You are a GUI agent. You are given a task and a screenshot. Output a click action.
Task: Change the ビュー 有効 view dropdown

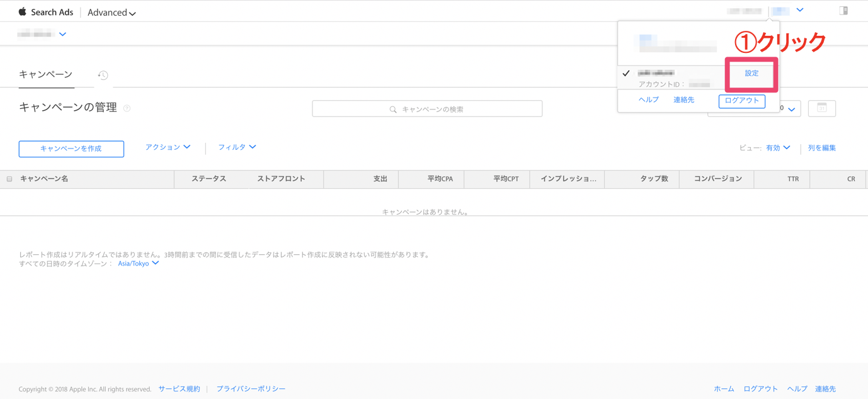click(x=778, y=148)
